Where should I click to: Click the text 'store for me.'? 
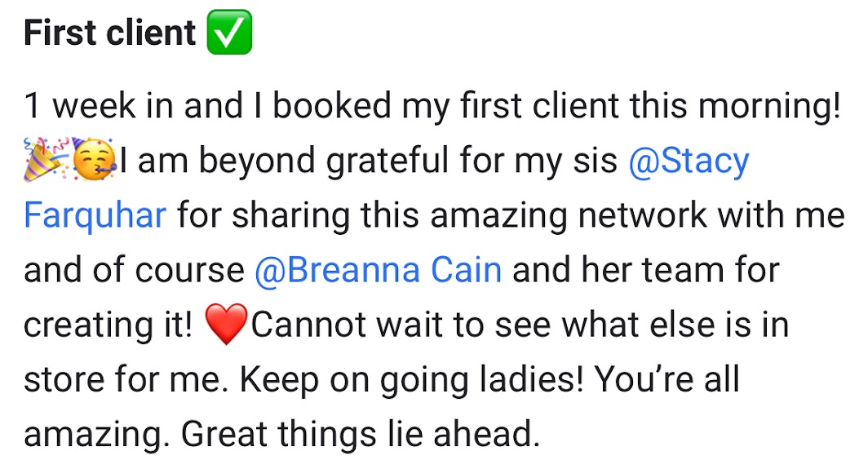tap(126, 379)
